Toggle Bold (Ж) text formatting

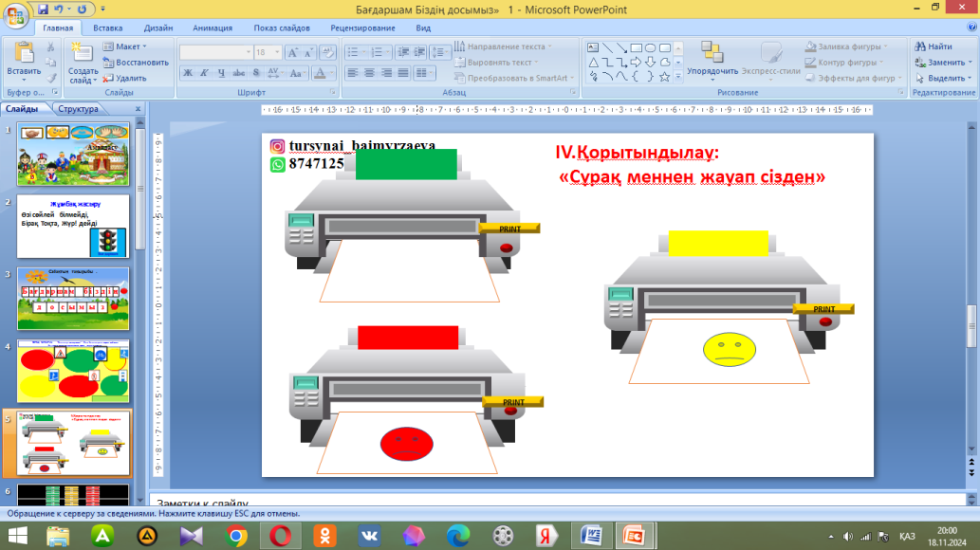coord(187,73)
